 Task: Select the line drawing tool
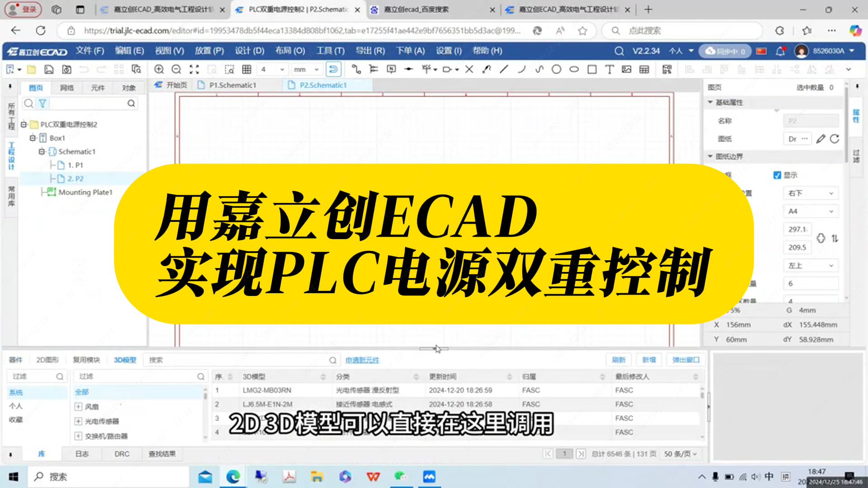(x=504, y=69)
